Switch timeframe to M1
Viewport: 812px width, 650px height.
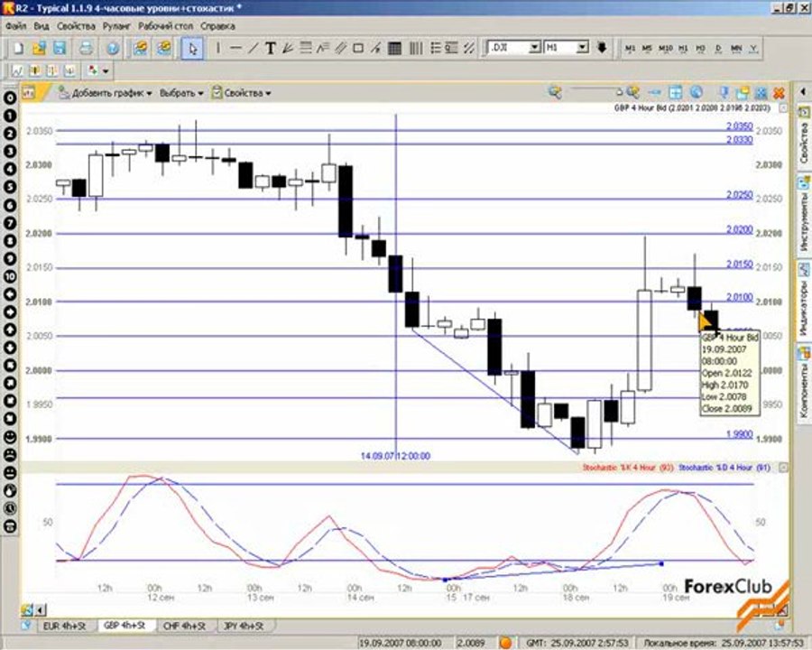point(631,48)
